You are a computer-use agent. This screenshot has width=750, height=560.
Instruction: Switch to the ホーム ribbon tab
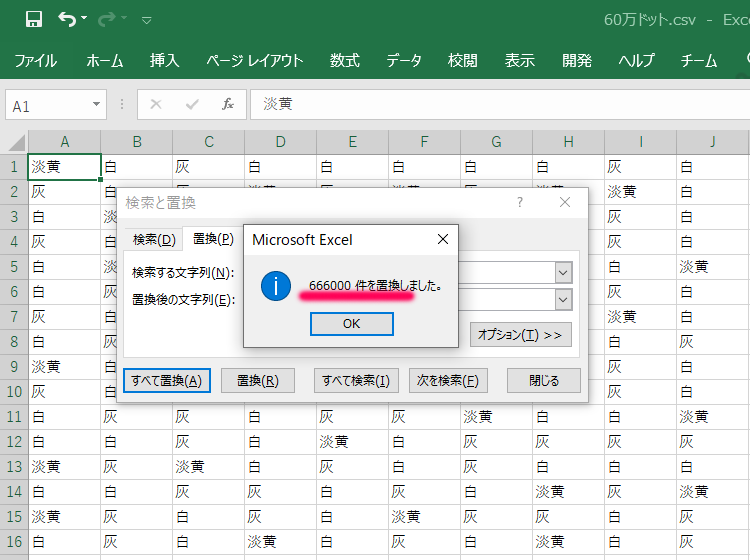click(104, 61)
